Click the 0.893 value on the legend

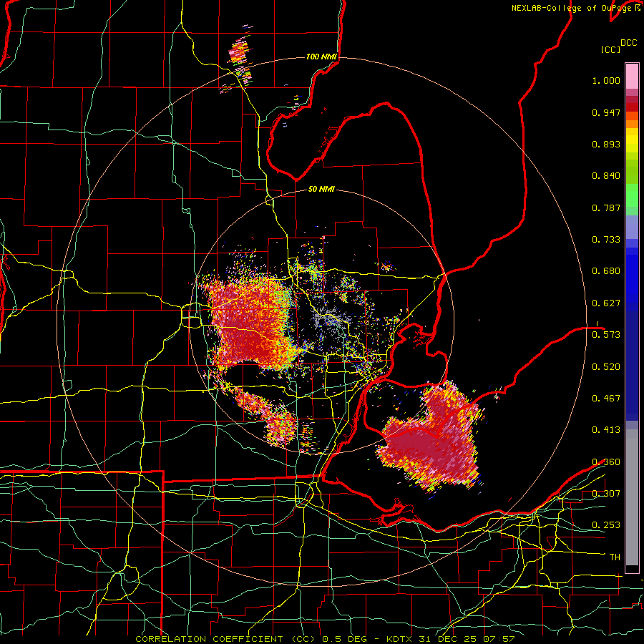pos(606,144)
